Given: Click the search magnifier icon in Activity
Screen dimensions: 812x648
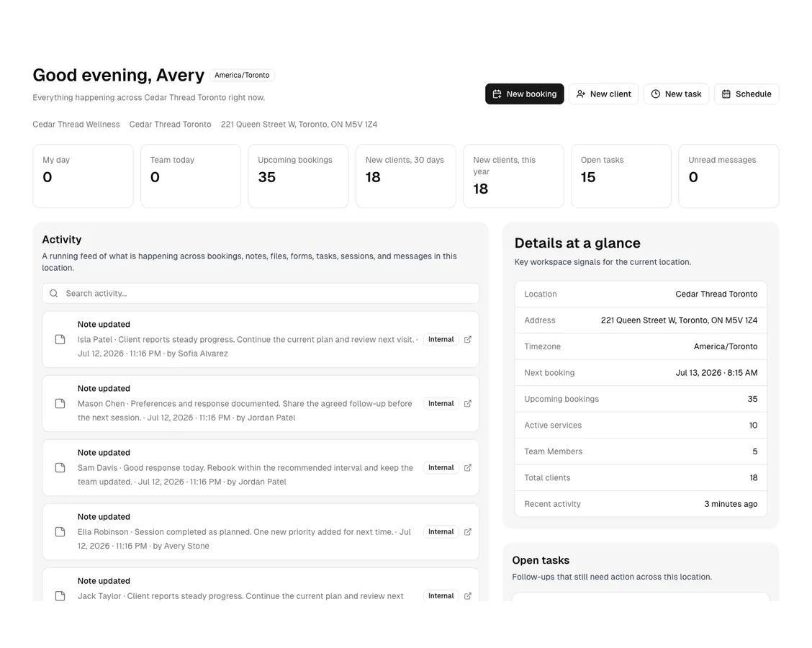Looking at the screenshot, I should point(54,293).
